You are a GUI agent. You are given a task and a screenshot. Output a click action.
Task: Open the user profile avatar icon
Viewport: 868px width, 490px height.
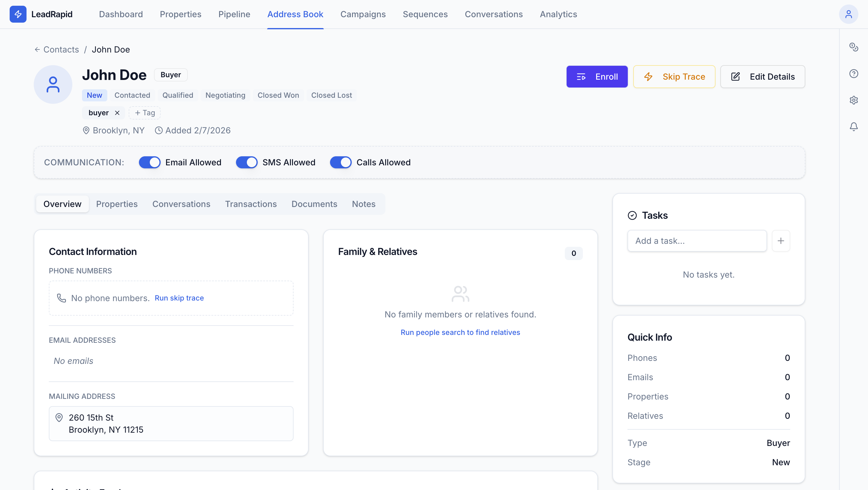[848, 14]
